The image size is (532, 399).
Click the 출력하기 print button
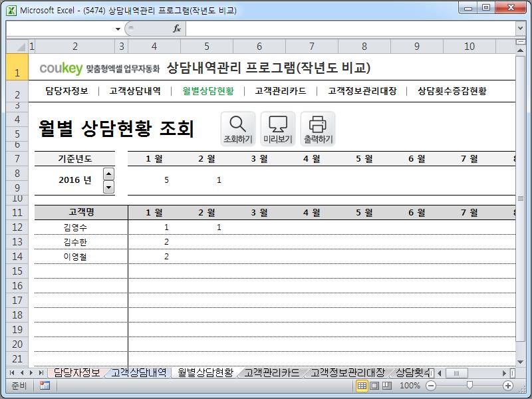pyautogui.click(x=318, y=129)
